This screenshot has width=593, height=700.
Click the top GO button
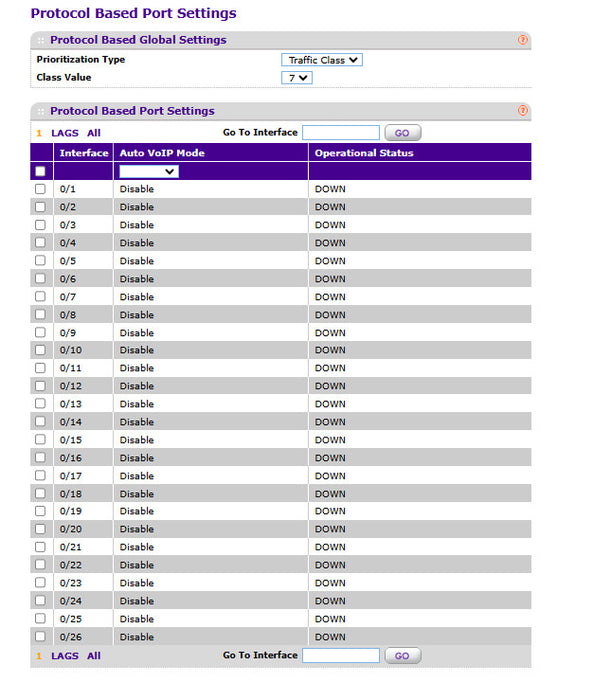[x=402, y=133]
